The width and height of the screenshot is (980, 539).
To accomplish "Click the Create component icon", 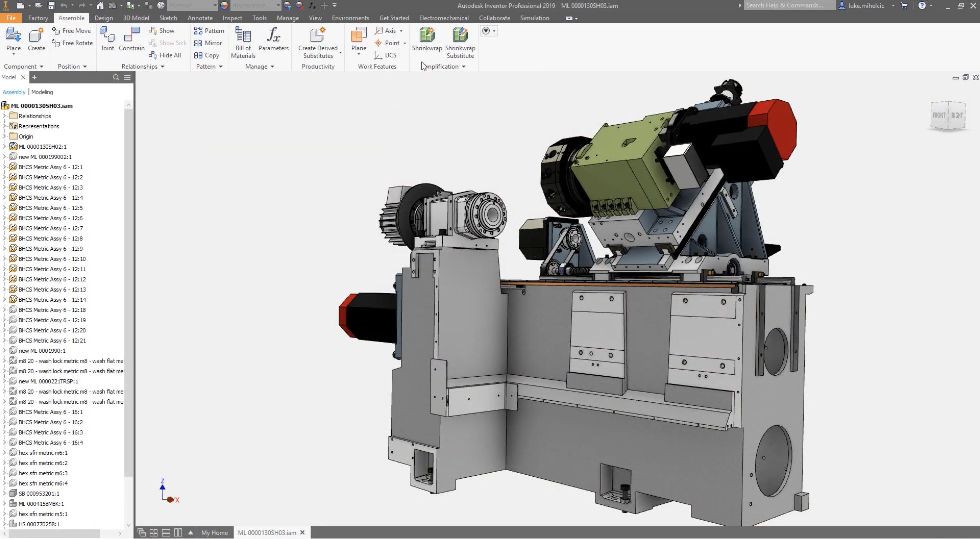I will tap(36, 39).
